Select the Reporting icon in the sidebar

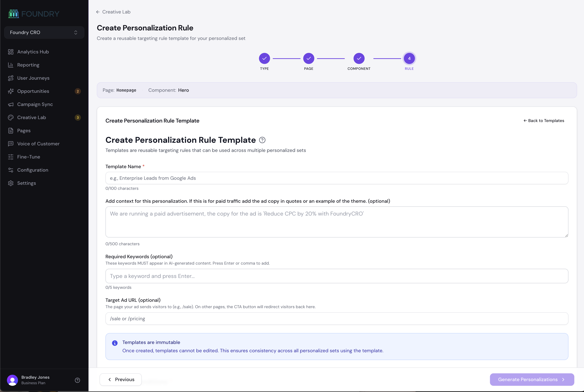click(11, 65)
